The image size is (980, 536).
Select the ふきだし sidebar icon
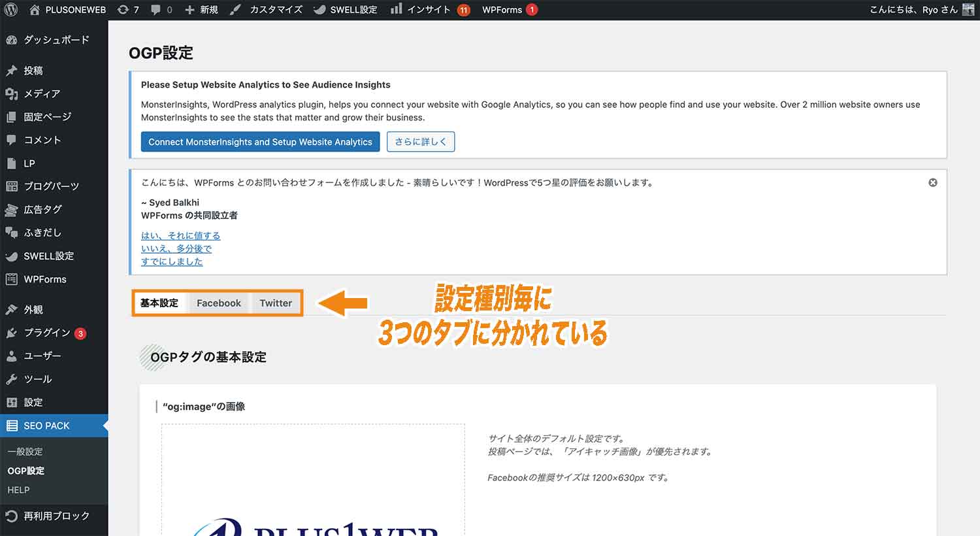13,233
